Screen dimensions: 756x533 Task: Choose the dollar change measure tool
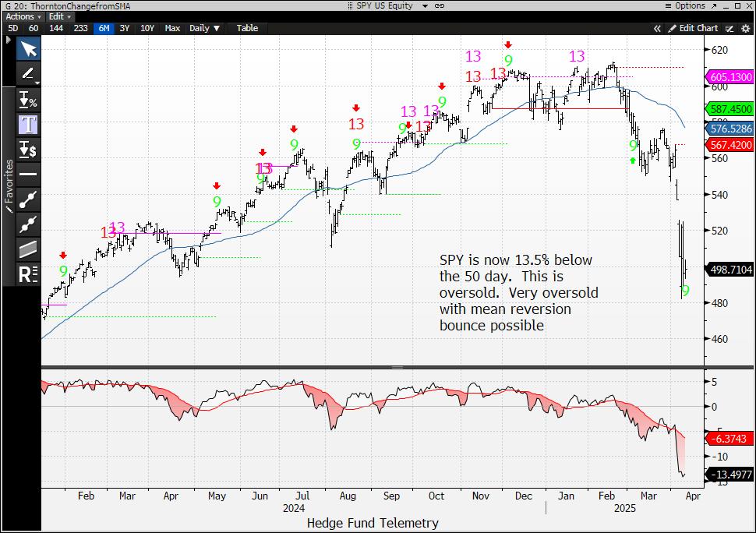click(28, 150)
